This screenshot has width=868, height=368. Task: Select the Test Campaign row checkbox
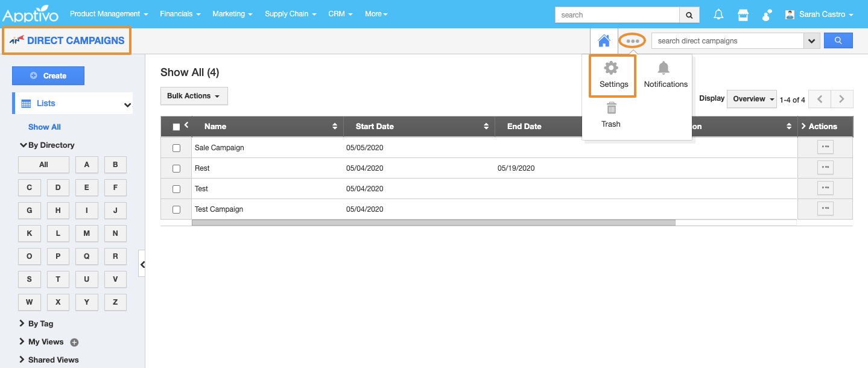pyautogui.click(x=176, y=209)
